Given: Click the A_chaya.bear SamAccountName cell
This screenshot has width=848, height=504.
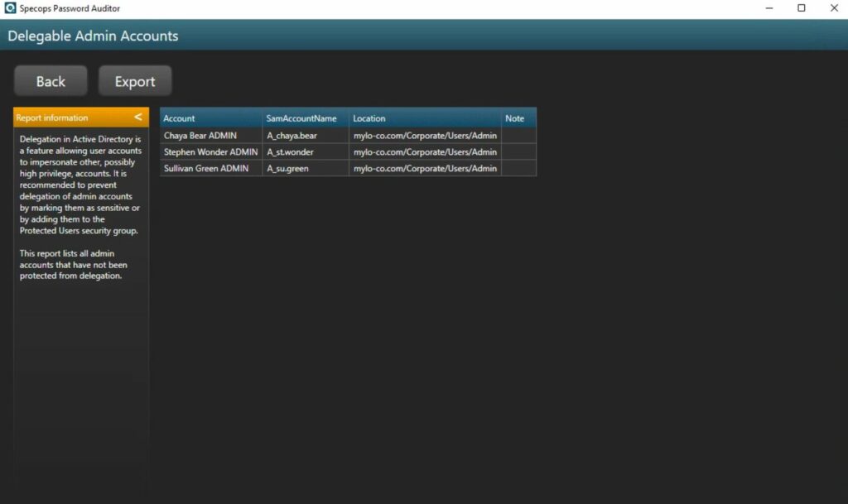Looking at the screenshot, I should coord(306,136).
